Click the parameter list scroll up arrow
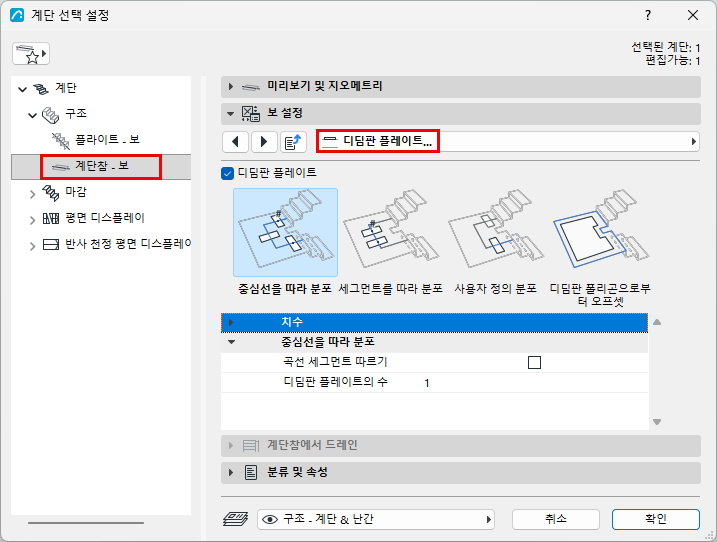The width and height of the screenshot is (717, 542). pyautogui.click(x=657, y=322)
